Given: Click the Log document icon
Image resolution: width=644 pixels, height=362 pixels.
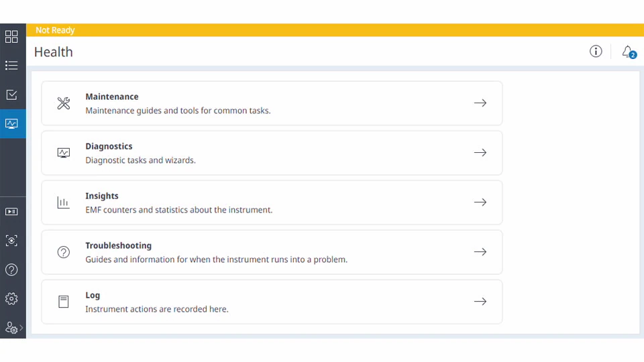Looking at the screenshot, I should tap(63, 302).
